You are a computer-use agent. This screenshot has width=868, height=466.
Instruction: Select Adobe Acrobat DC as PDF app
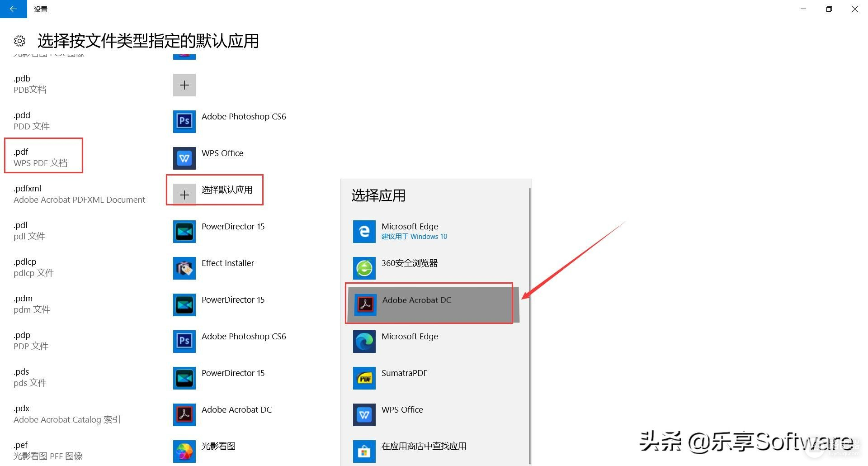pos(434,304)
